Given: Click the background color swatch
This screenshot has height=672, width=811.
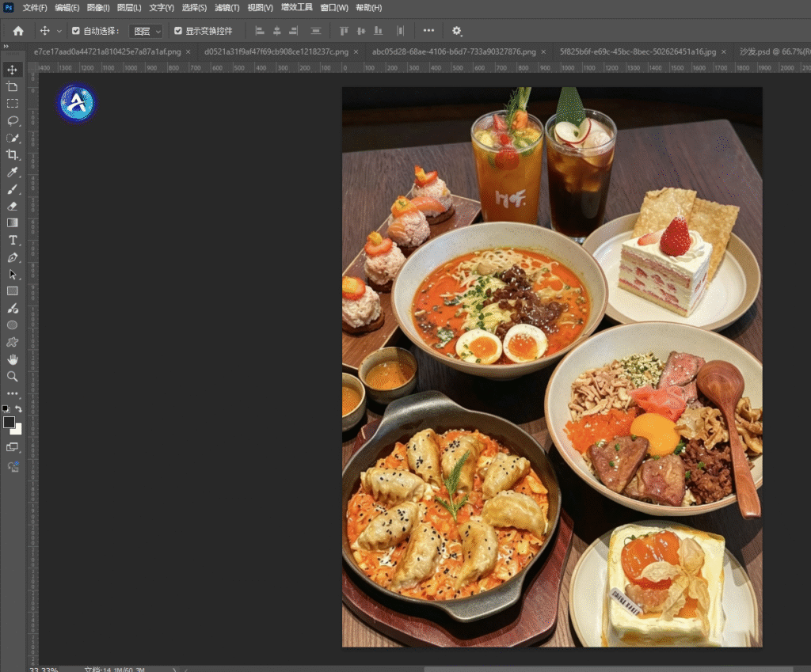Looking at the screenshot, I should click(19, 430).
